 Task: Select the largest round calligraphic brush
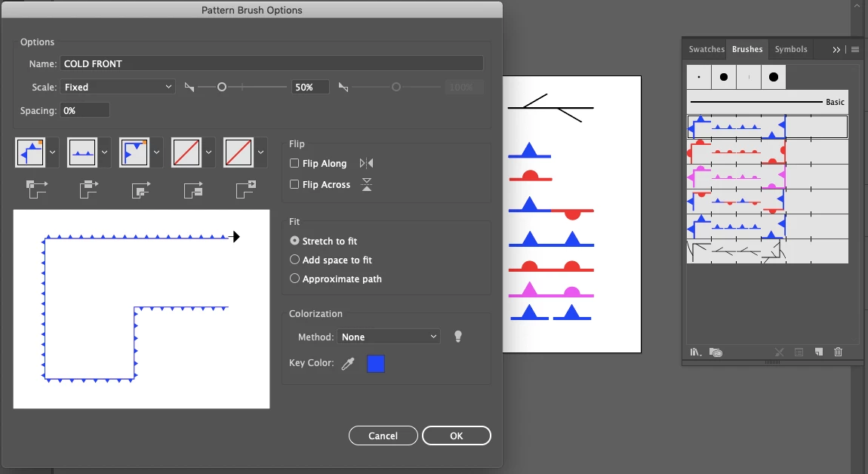pos(774,77)
